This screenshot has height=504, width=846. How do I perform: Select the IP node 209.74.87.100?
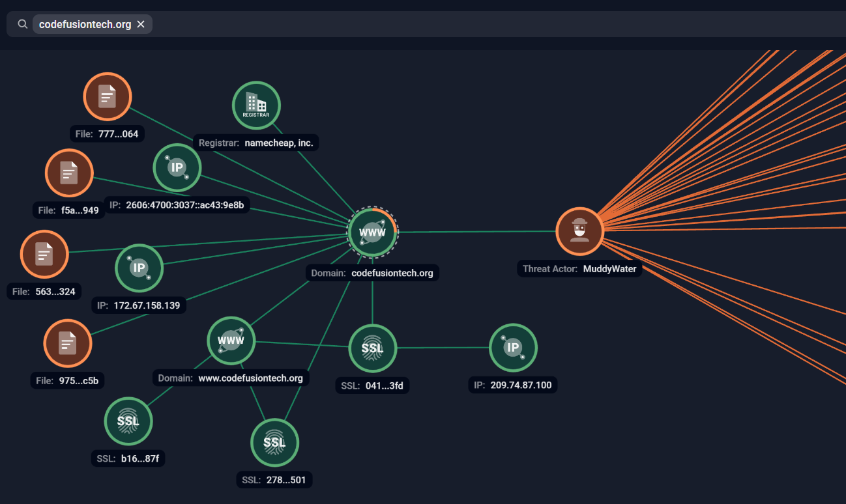(x=513, y=348)
